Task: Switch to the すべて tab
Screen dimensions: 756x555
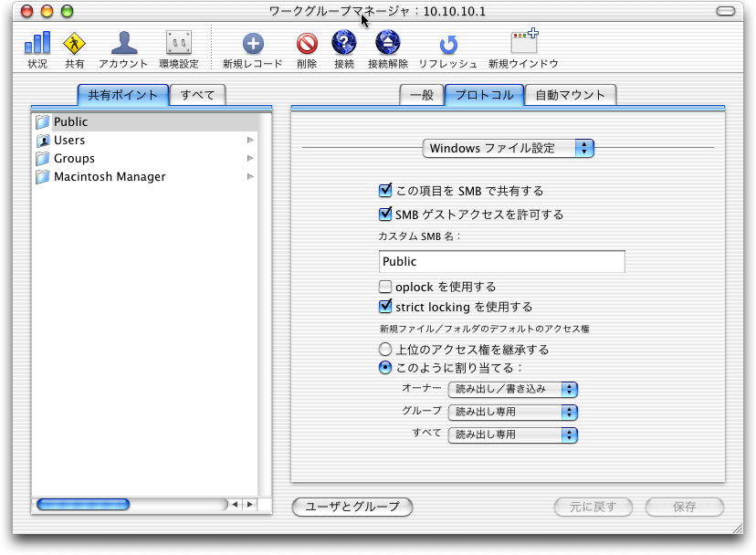Action: [198, 95]
